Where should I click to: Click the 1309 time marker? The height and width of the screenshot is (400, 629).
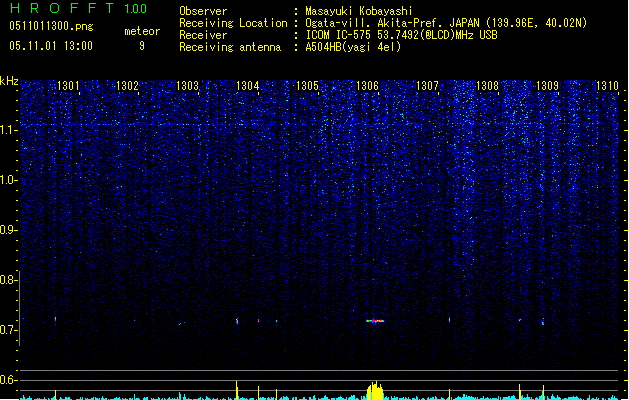tap(547, 85)
